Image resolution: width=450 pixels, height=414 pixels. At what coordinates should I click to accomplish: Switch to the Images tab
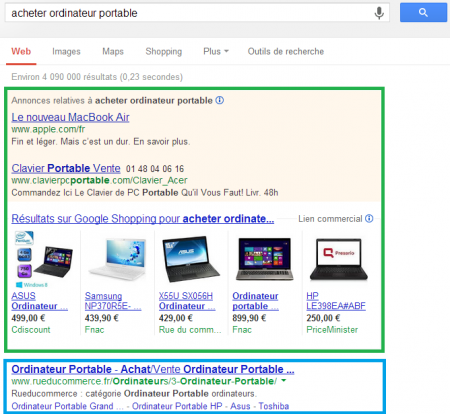66,51
